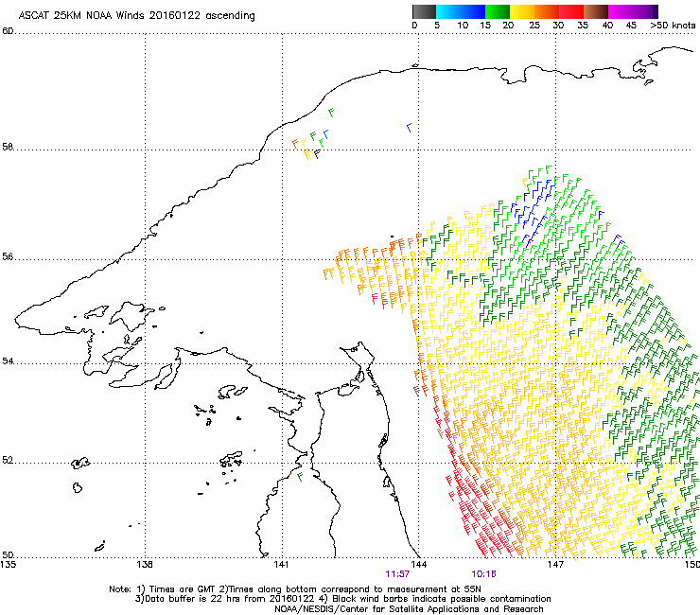Screen dimensions: 700x615
Task: Click the isolated blue wind barb near 58N 144E
Action: pyautogui.click(x=409, y=128)
